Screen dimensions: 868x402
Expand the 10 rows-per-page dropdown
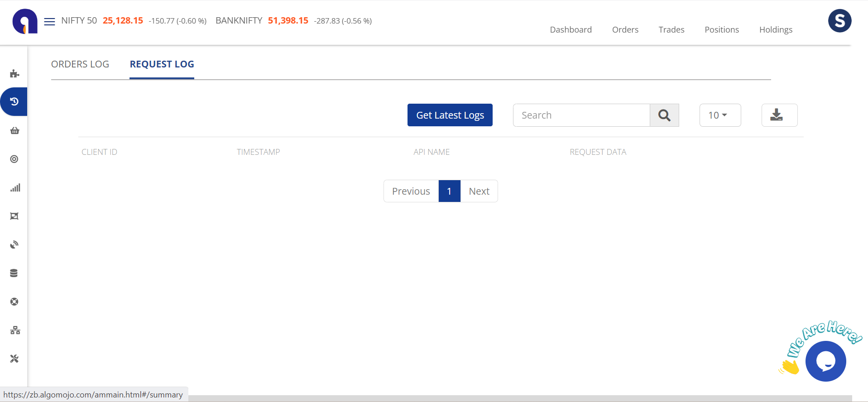[x=719, y=115]
